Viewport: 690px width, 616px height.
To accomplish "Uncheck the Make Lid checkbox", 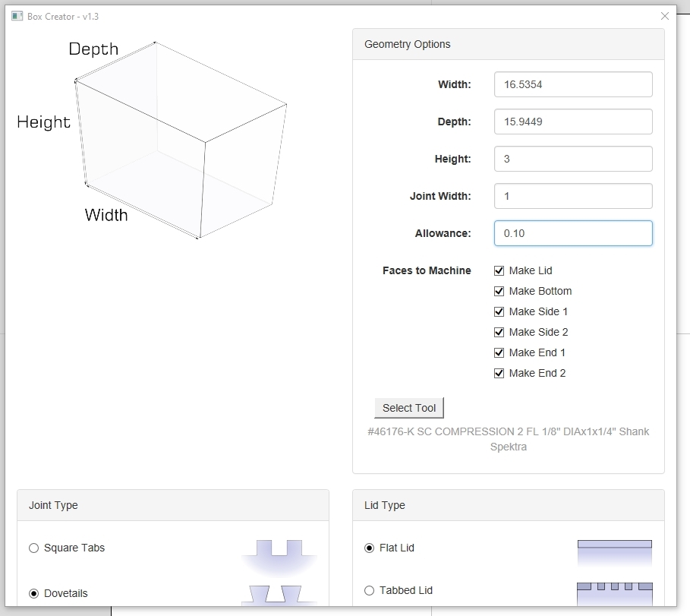I will click(x=499, y=270).
